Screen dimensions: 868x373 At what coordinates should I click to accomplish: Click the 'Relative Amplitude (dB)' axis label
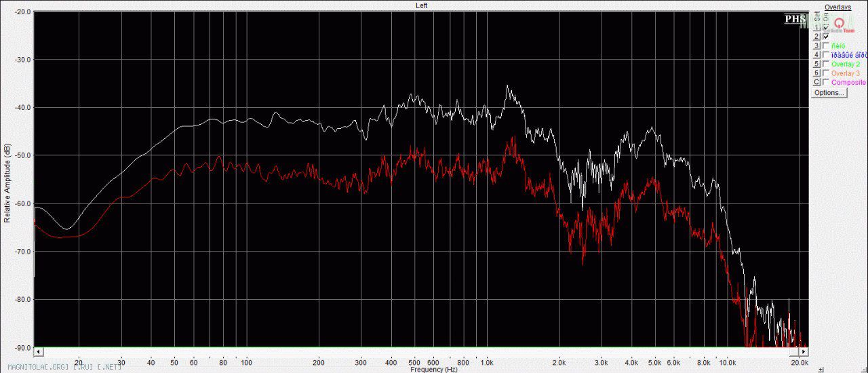pos(7,183)
